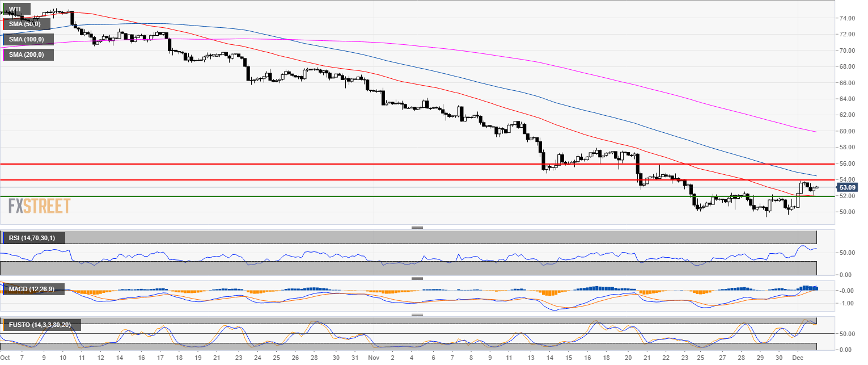Click the green color marker beside WTI label
This screenshot has height=365, width=868.
[x=3, y=9]
